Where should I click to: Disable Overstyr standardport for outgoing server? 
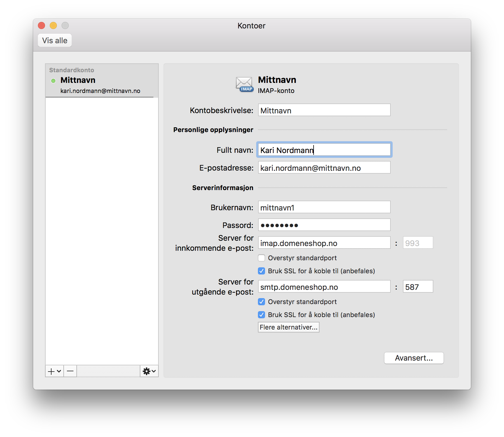261,302
